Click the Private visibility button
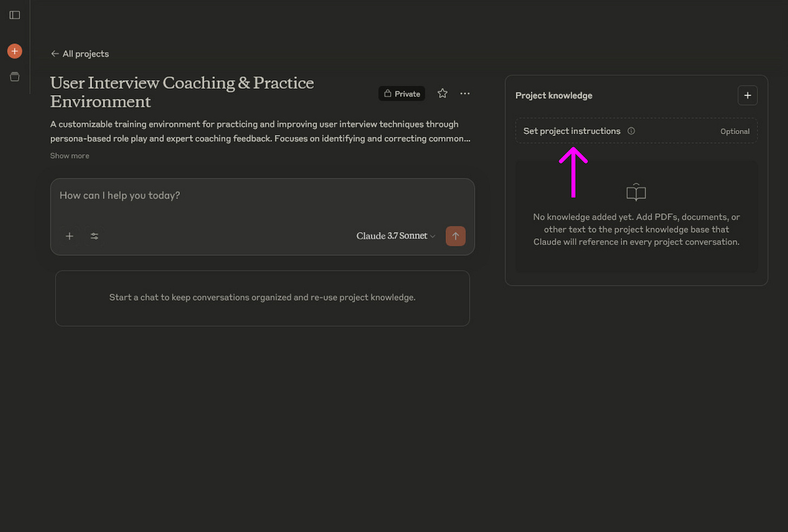The width and height of the screenshot is (788, 532). point(402,94)
